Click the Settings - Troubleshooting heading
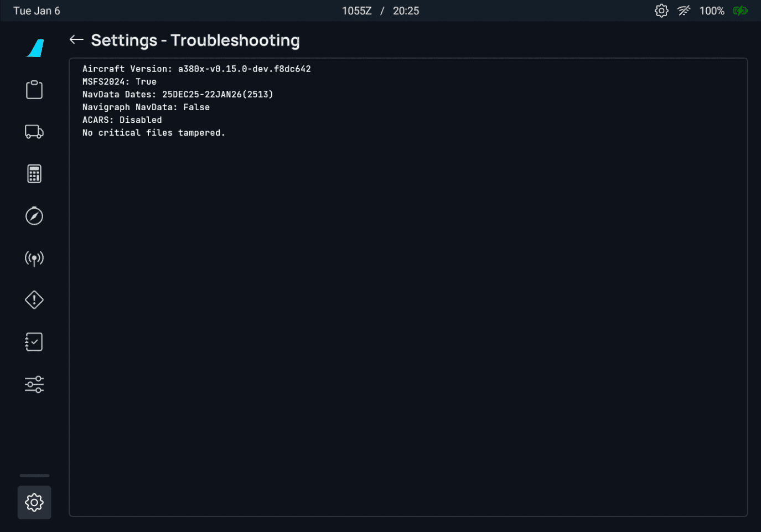The height and width of the screenshot is (532, 761). tap(195, 40)
